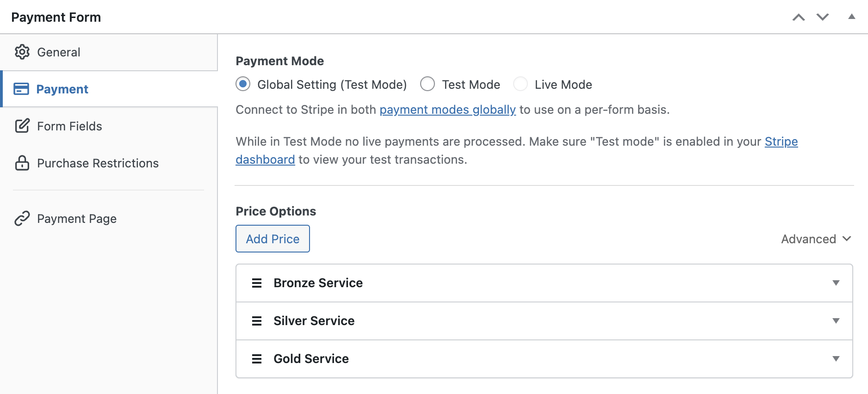Click the Gold Service title

pos(311,359)
